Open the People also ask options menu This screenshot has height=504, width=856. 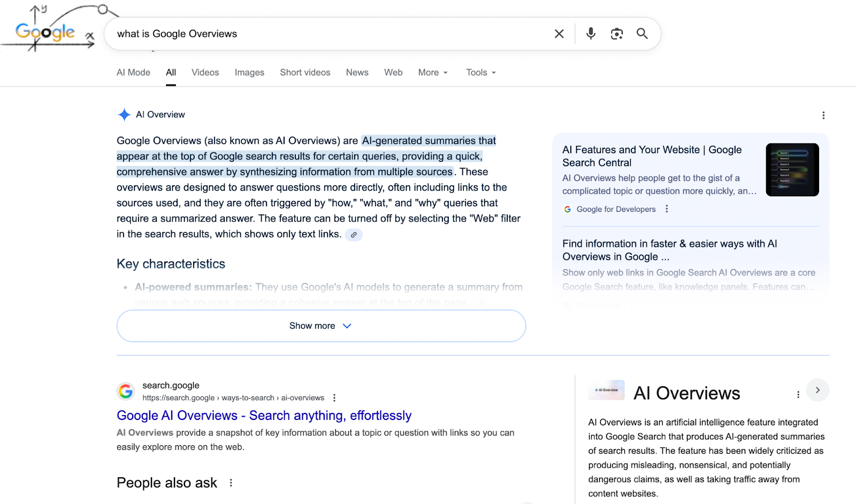(x=231, y=483)
